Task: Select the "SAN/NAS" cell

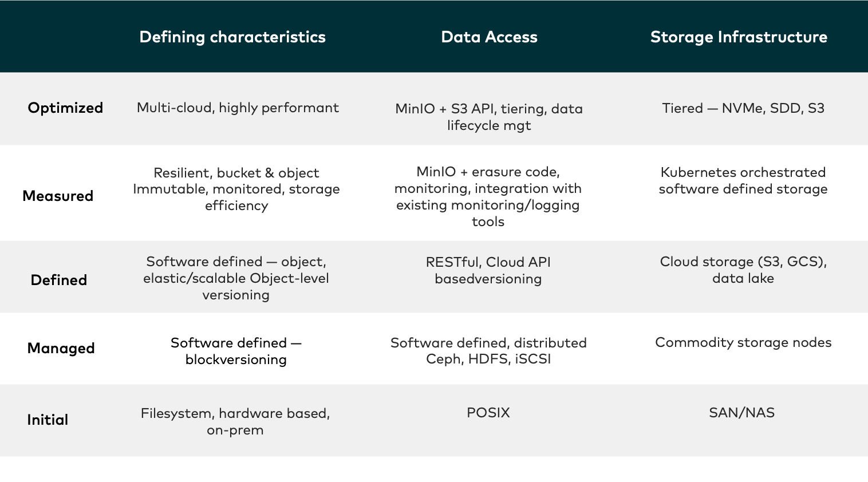Action: click(741, 413)
